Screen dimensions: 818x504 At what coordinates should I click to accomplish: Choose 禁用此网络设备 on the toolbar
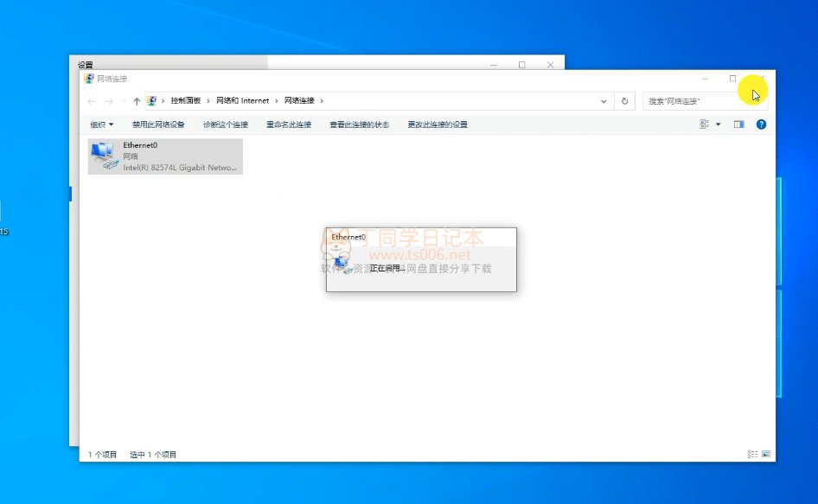coord(158,124)
